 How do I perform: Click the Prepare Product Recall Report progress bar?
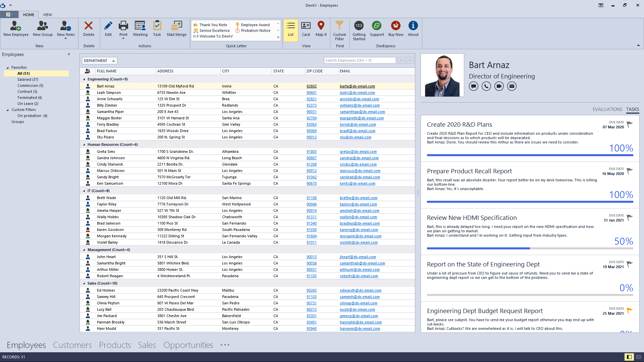click(x=530, y=202)
